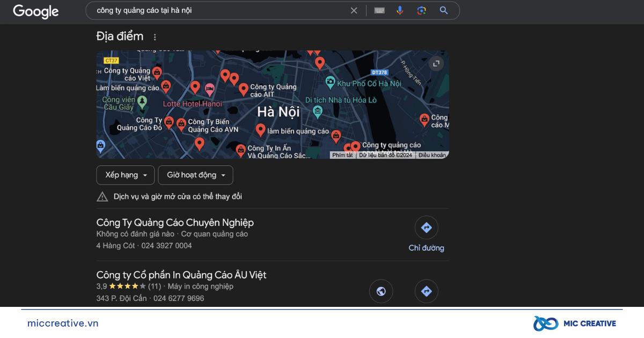
Task: Get directions to In Quảng Cáo ÂU Việt
Action: pos(426,291)
